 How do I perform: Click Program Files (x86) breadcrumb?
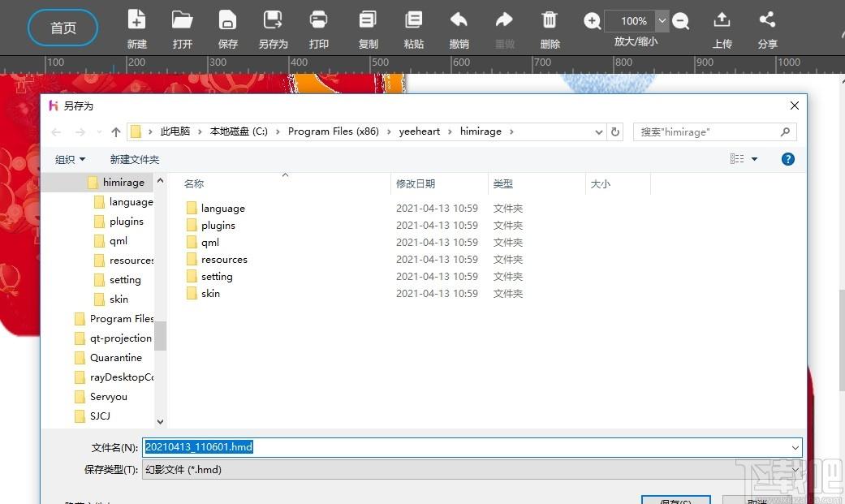tap(333, 131)
